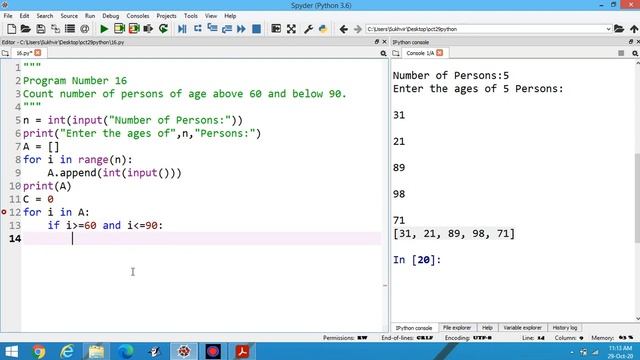Expand the working directory path dropdown
Image resolution: width=640 pixels, height=360 pixels.
click(608, 29)
